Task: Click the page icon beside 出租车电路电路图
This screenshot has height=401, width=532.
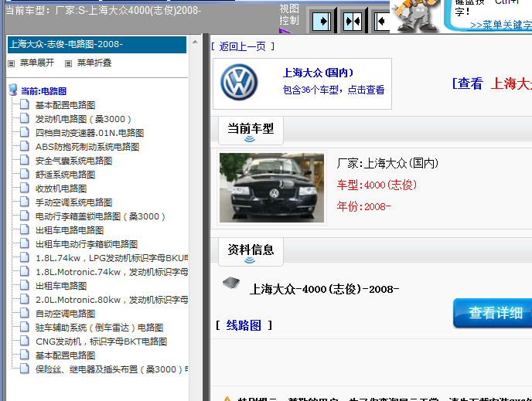Action: point(25,229)
